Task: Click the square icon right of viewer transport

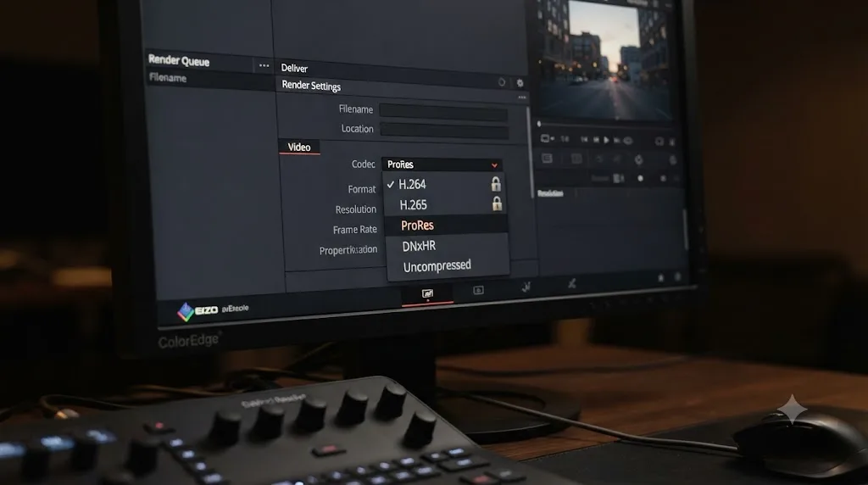Action: pos(659,142)
